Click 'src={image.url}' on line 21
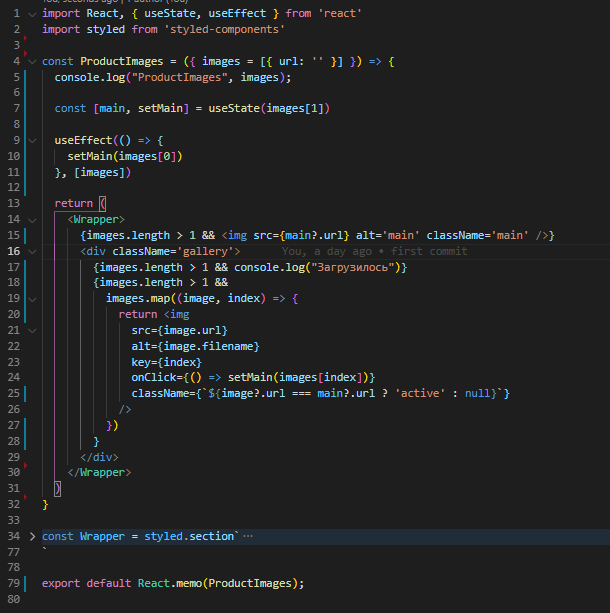Viewport: 610px width, 613px height. [x=179, y=331]
